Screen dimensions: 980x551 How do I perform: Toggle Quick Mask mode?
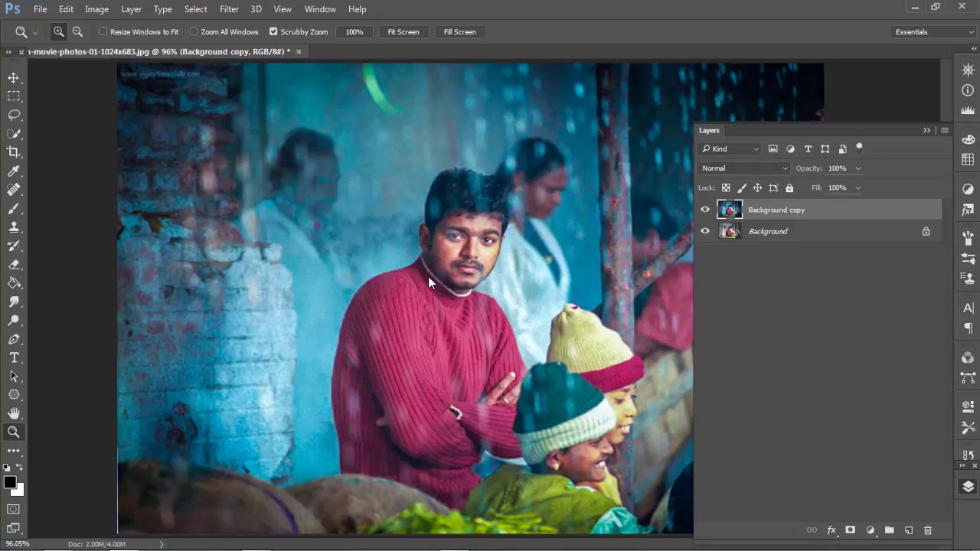[14, 509]
